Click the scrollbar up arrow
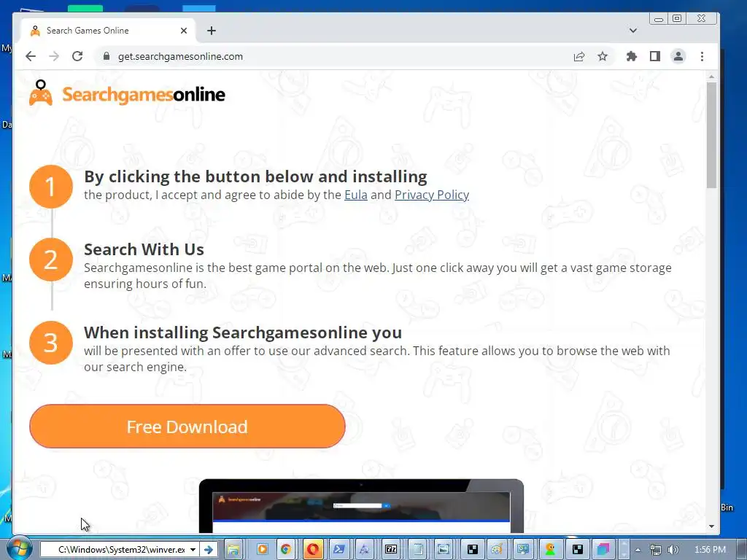Viewport: 747px width, 560px height. [x=711, y=77]
